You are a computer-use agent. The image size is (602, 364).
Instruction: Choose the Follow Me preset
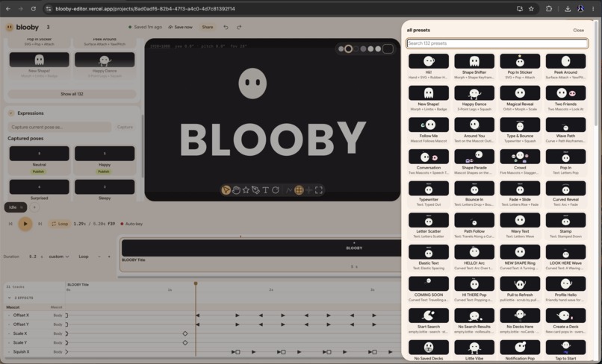pyautogui.click(x=429, y=131)
